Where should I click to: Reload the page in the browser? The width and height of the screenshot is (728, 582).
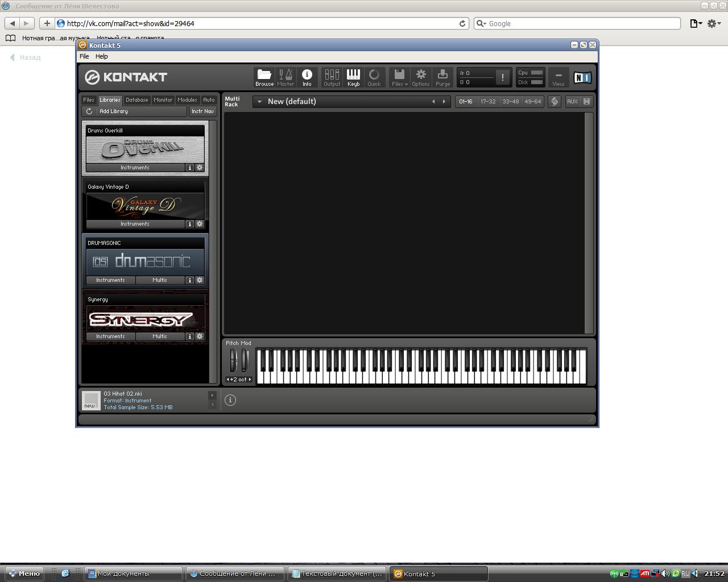click(462, 23)
